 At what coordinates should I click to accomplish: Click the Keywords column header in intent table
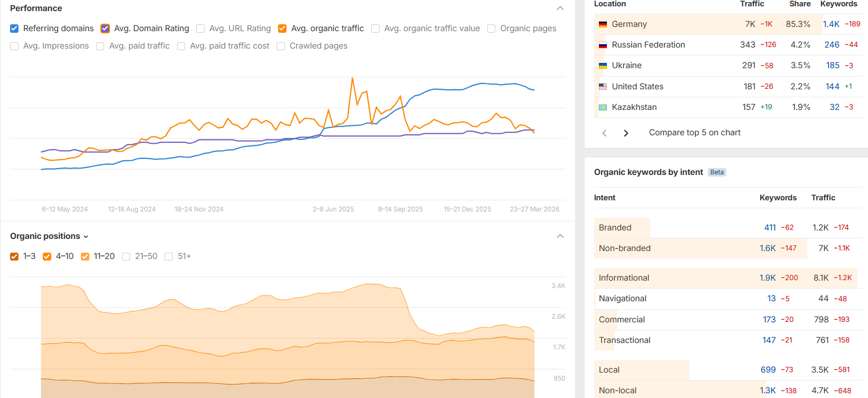(778, 198)
